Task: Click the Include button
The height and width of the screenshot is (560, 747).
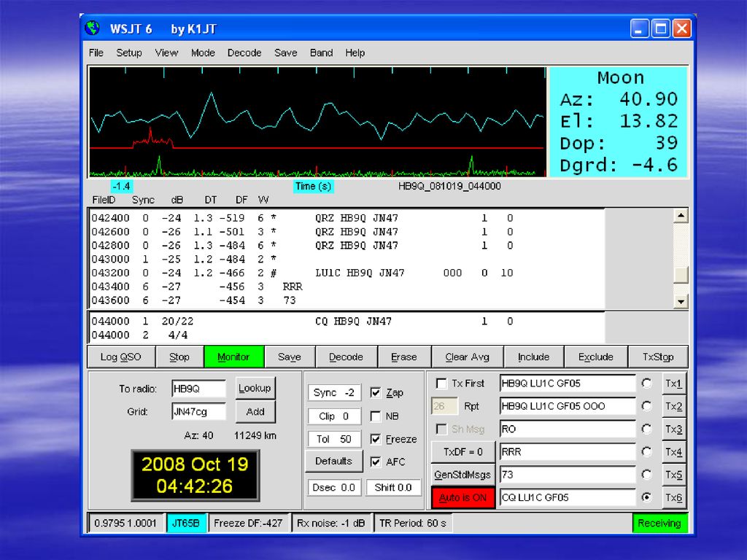Action: click(533, 357)
